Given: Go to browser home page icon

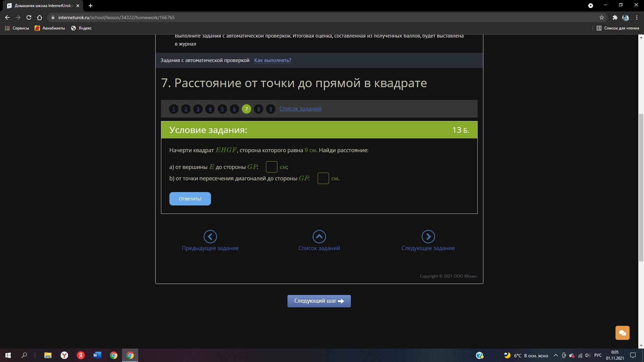Looking at the screenshot, I should [x=40, y=17].
